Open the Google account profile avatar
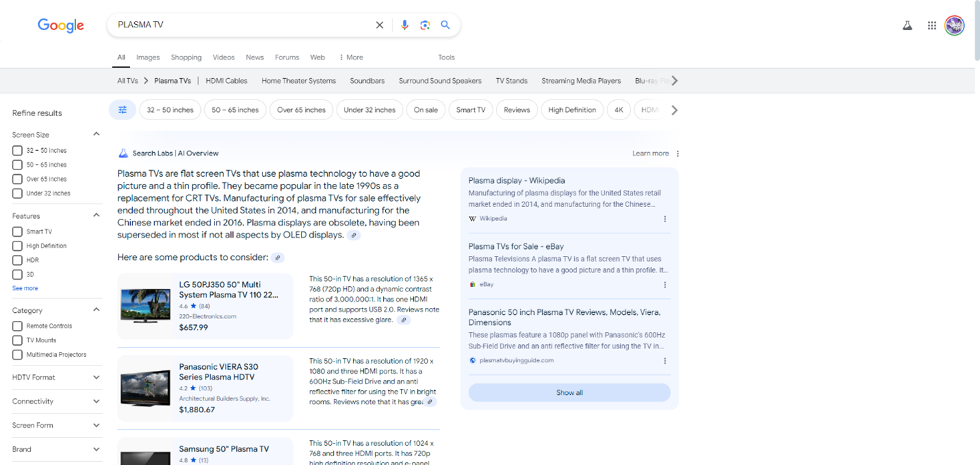980x465 pixels. point(955,25)
